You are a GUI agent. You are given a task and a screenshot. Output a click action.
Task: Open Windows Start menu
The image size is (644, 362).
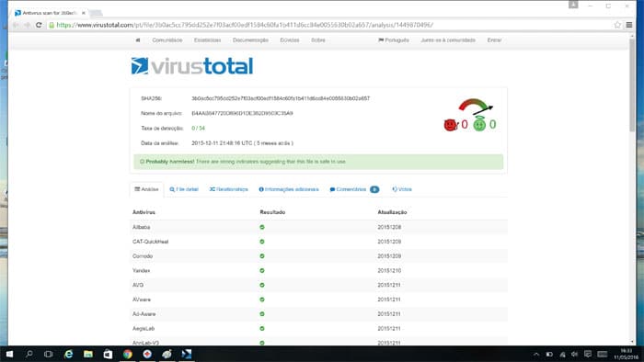(9, 354)
